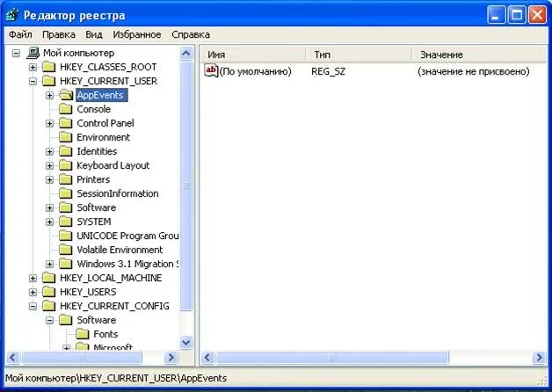Expand the AppEvents key
This screenshot has height=392, width=552.
49,95
